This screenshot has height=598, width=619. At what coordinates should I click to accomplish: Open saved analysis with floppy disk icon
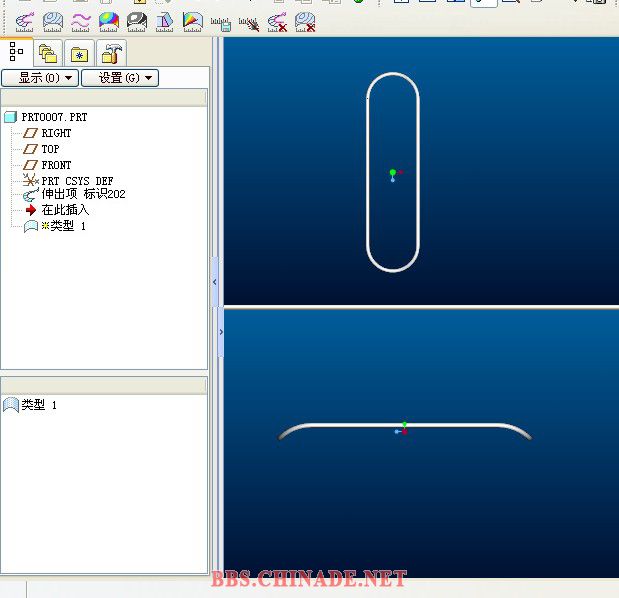tap(221, 24)
